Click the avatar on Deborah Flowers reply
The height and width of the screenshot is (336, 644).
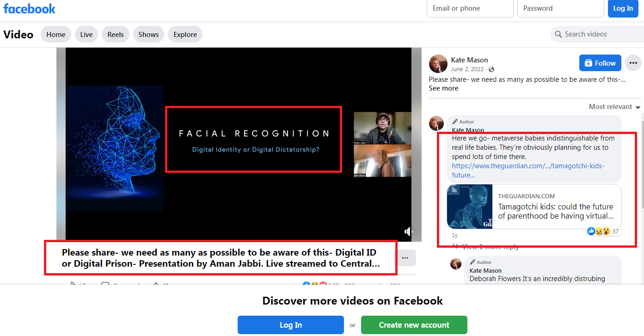[456, 264]
